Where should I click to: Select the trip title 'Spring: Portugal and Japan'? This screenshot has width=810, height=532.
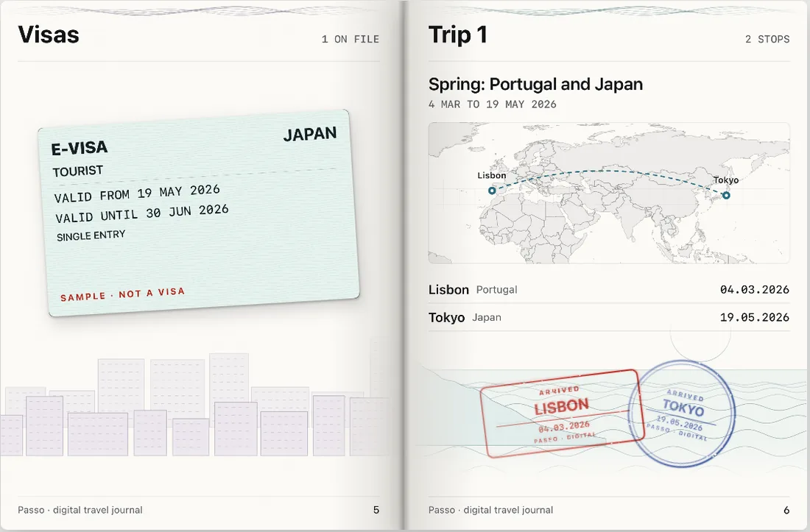535,84
